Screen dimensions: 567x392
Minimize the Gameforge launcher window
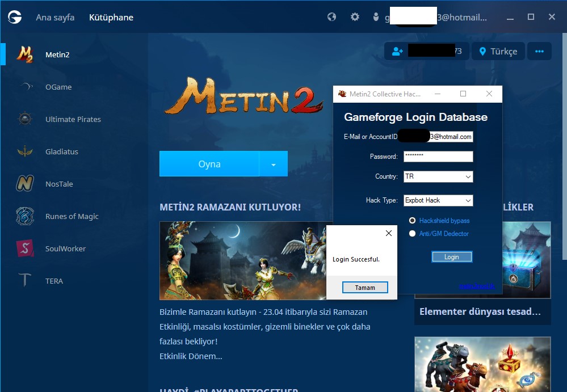pyautogui.click(x=510, y=18)
